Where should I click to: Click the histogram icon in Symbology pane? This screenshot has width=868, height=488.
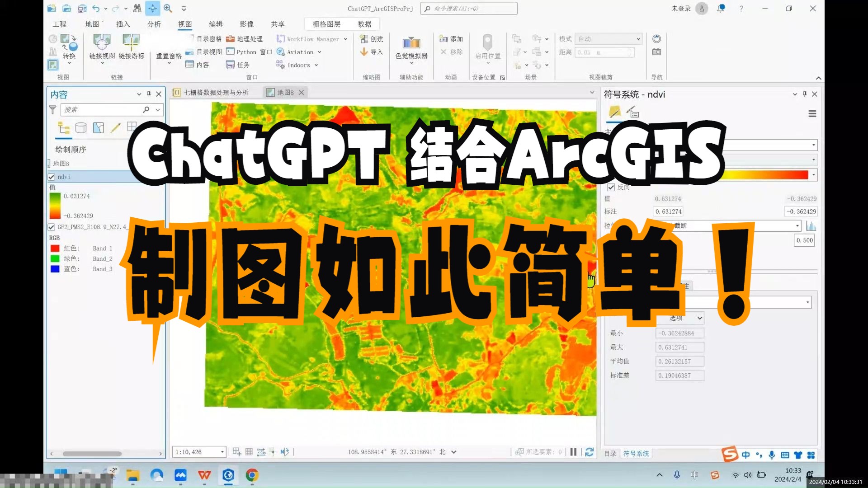[811, 226]
